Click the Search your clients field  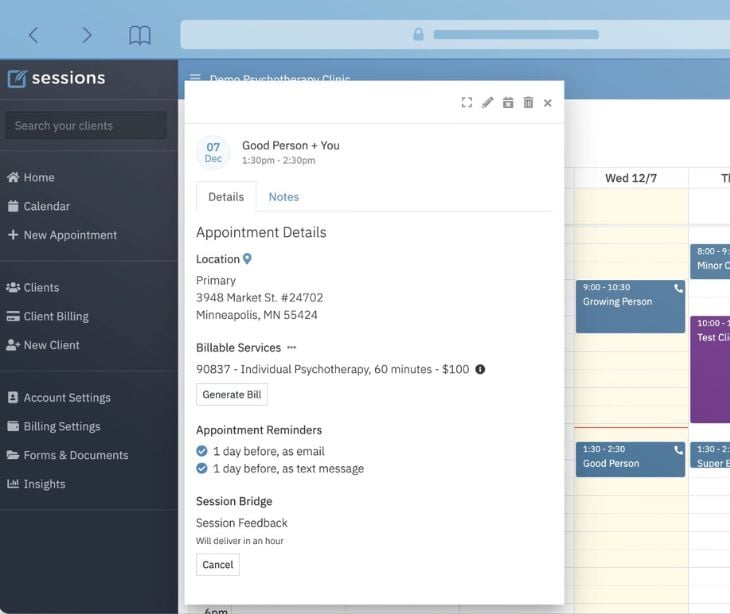pyautogui.click(x=86, y=126)
